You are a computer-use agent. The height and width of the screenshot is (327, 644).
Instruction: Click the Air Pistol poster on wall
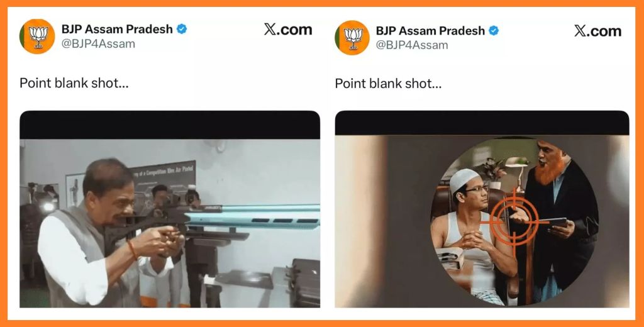164,177
